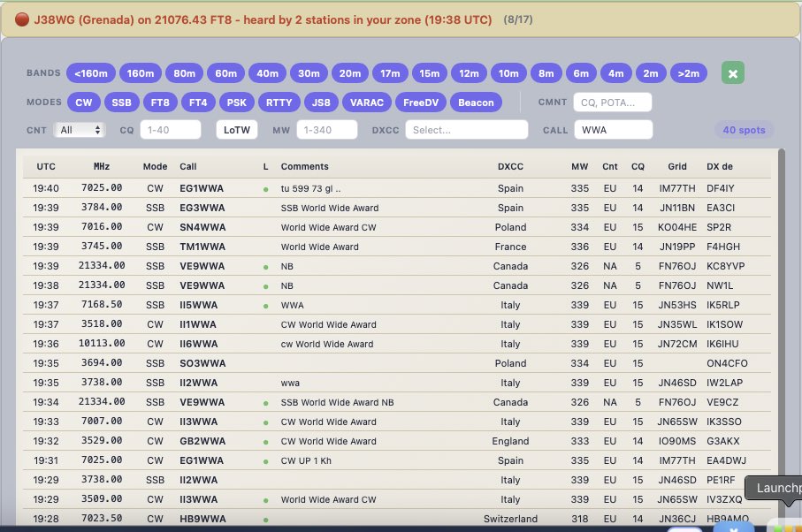Click callsign SN4WWA in the table
The width and height of the screenshot is (802, 532).
click(x=202, y=227)
